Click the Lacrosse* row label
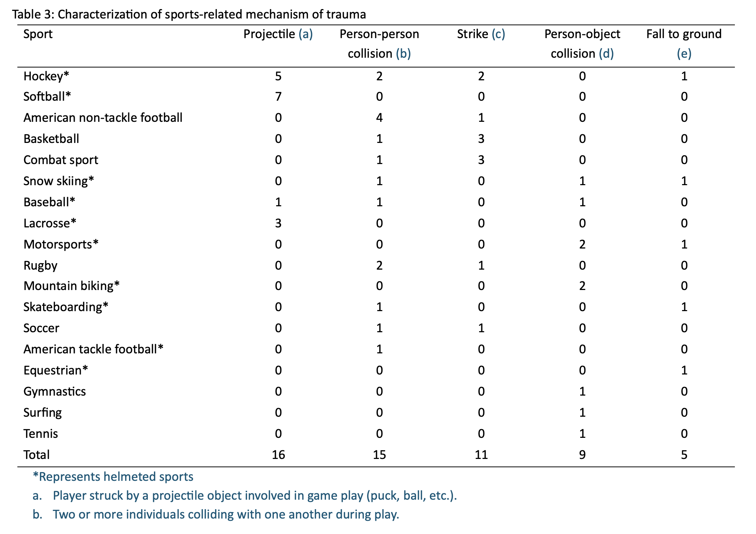The width and height of the screenshot is (756, 534). [50, 224]
